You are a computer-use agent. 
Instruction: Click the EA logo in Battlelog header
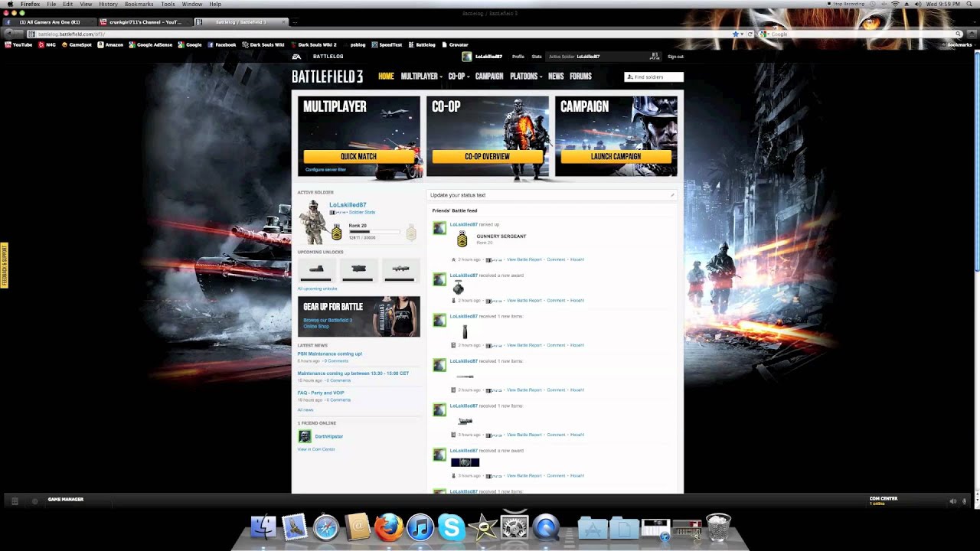click(x=296, y=57)
